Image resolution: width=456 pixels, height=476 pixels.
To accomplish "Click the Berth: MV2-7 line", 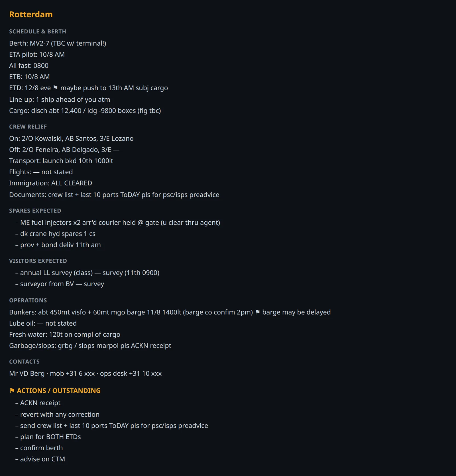I will tap(58, 43).
